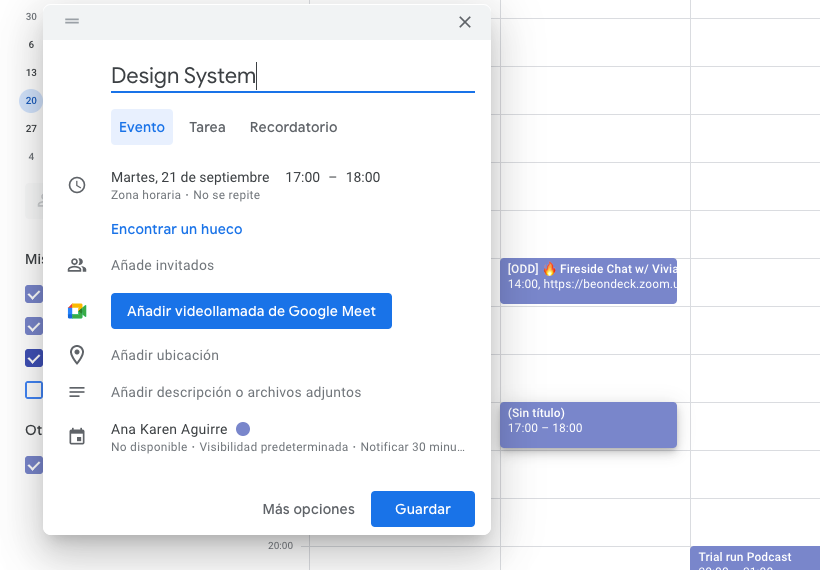Open No disponible visibility settings line
This screenshot has height=570, width=820.
click(x=288, y=447)
